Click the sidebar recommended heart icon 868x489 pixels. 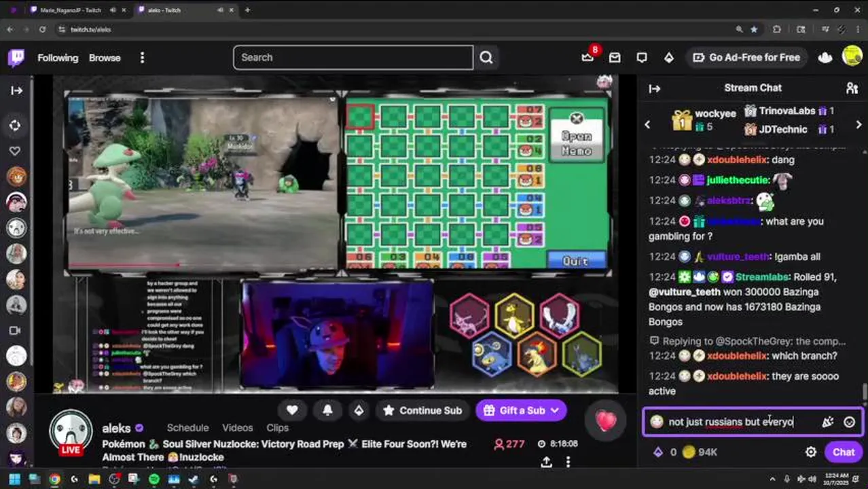[x=15, y=151]
